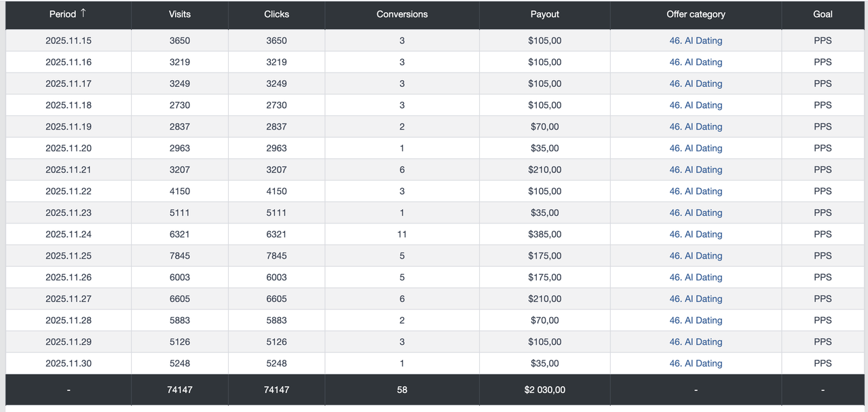This screenshot has height=412, width=868.
Task: Click the total conversions value 58
Action: (x=402, y=390)
